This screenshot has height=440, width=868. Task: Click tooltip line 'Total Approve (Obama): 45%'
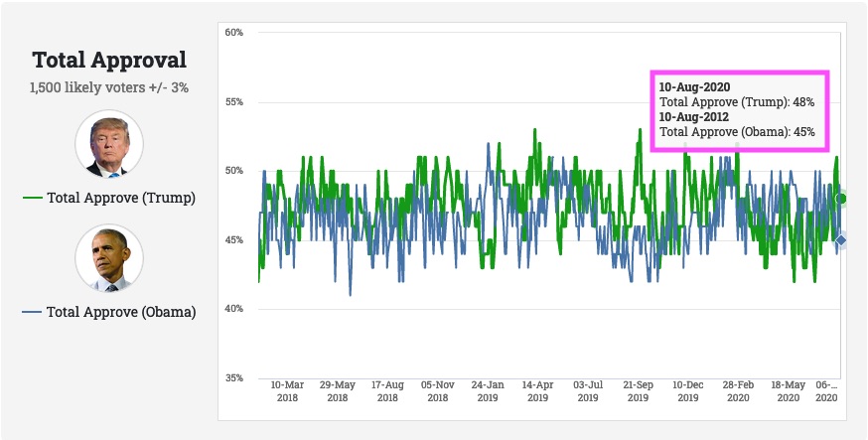[x=737, y=132]
